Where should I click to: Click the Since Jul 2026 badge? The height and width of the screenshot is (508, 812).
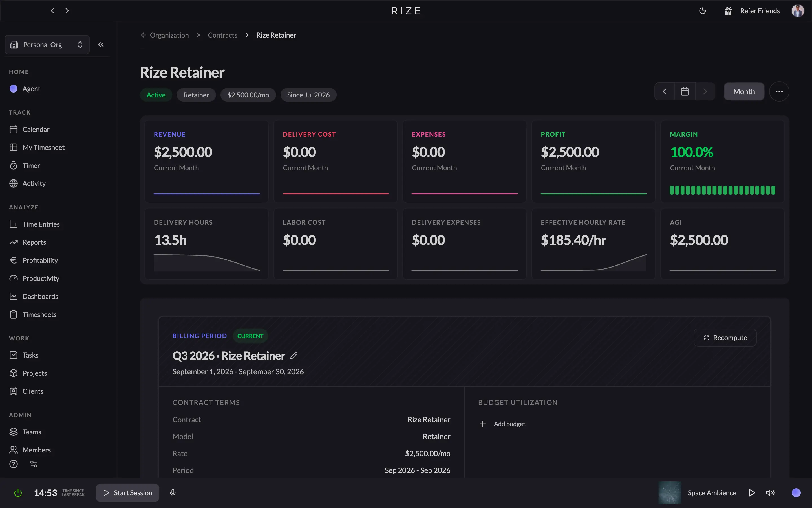(308, 95)
